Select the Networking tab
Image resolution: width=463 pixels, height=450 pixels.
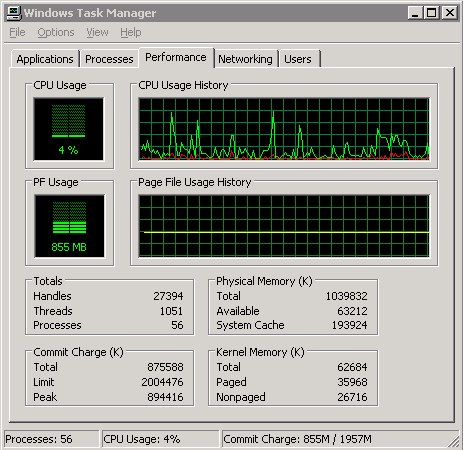[x=245, y=59]
